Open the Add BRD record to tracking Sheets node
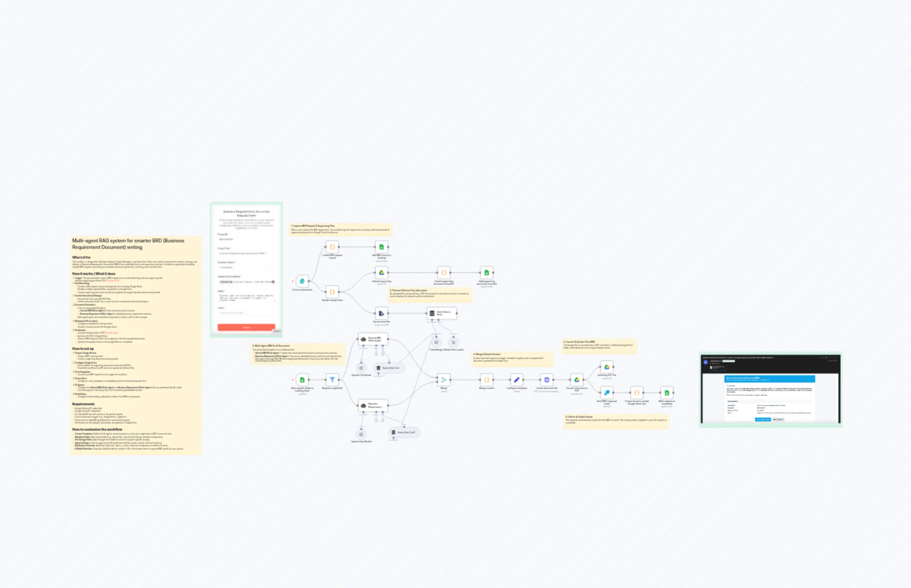This screenshot has height=588, width=911. coord(382,247)
